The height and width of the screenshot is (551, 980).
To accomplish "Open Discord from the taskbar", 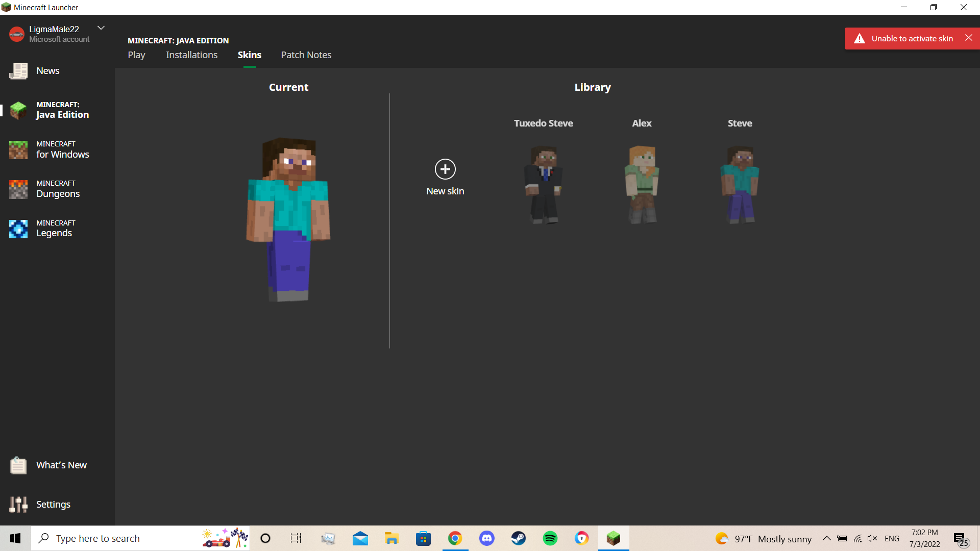I will 487,539.
